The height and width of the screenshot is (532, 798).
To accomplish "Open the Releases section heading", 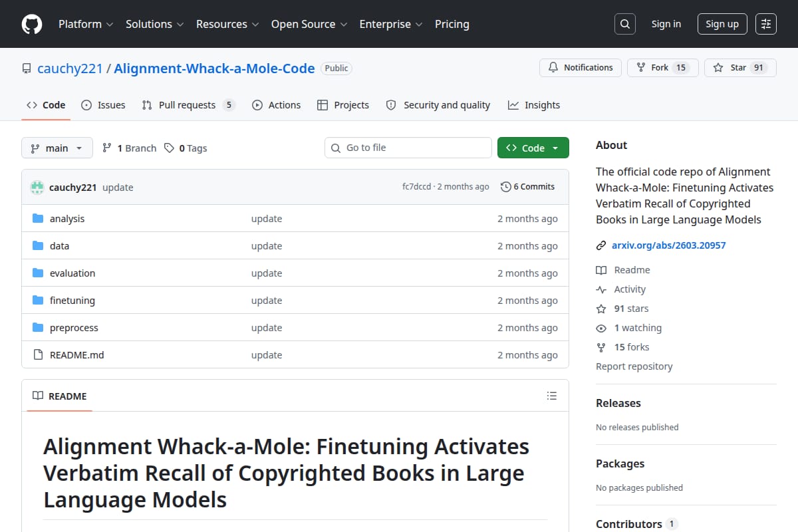I will (x=618, y=403).
